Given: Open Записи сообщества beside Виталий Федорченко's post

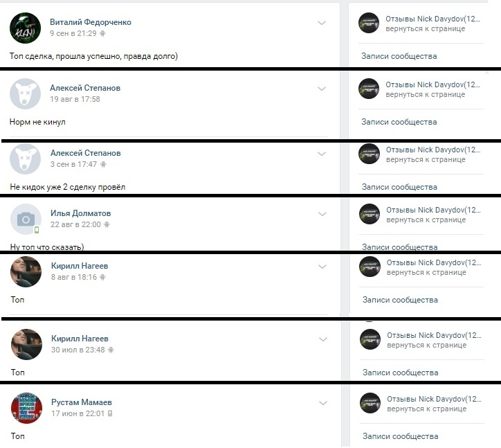Looking at the screenshot, I should tap(399, 56).
